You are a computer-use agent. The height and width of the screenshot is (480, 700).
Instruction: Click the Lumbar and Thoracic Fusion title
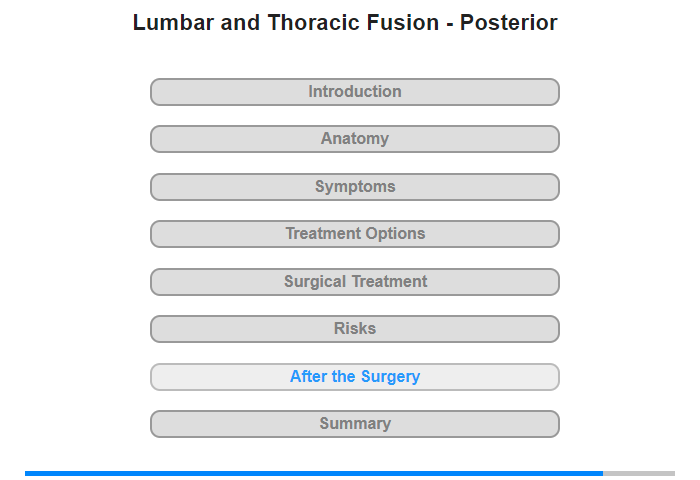click(x=345, y=23)
